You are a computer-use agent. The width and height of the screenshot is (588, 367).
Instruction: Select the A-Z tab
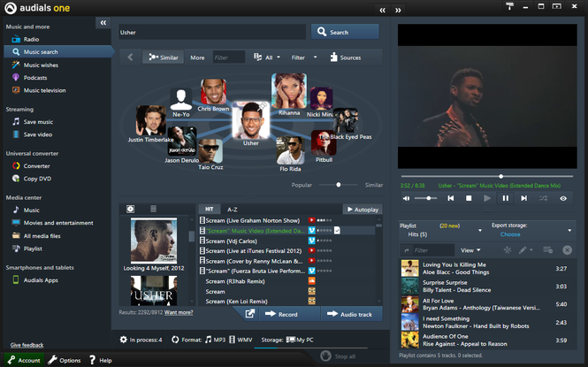(x=233, y=210)
